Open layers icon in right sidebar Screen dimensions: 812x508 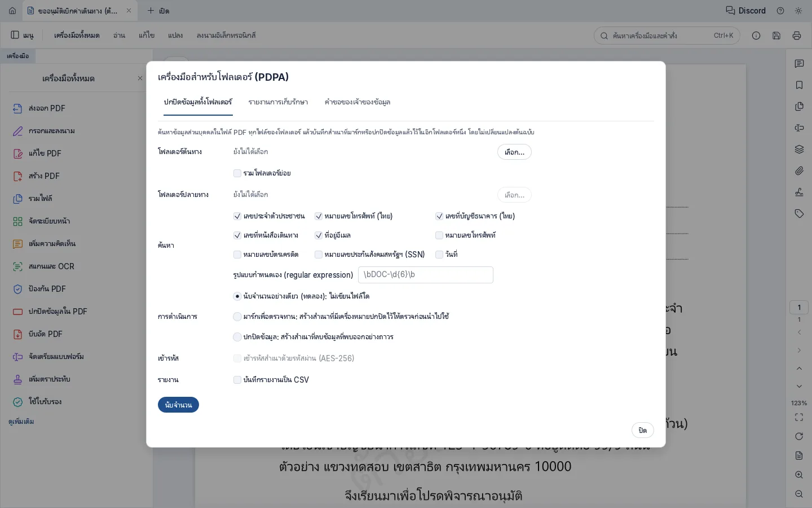[x=799, y=150]
